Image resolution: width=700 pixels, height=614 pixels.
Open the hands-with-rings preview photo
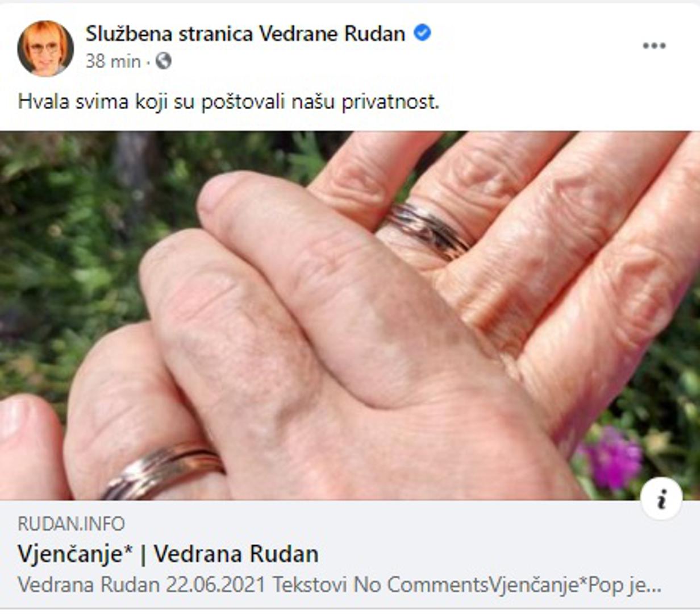350,316
